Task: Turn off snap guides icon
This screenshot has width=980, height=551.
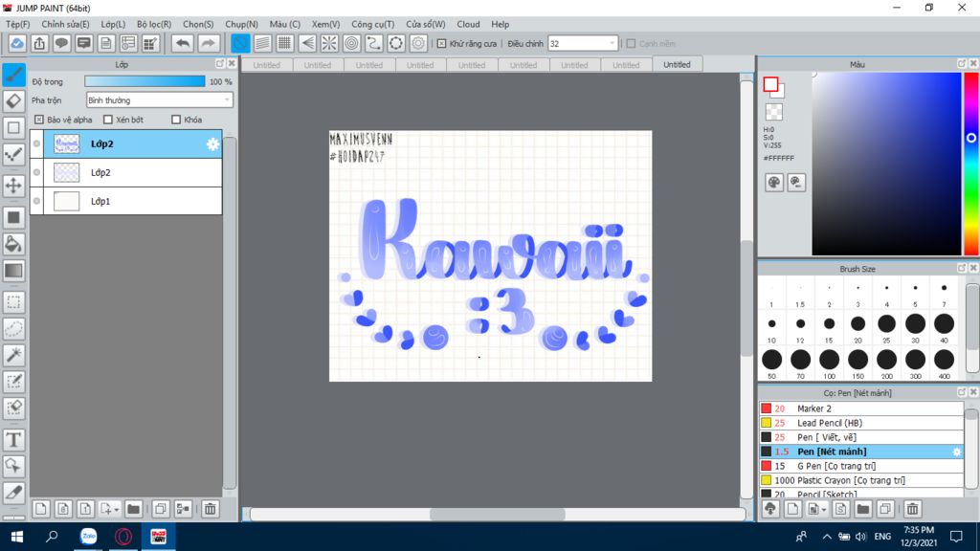Action: 240,43
